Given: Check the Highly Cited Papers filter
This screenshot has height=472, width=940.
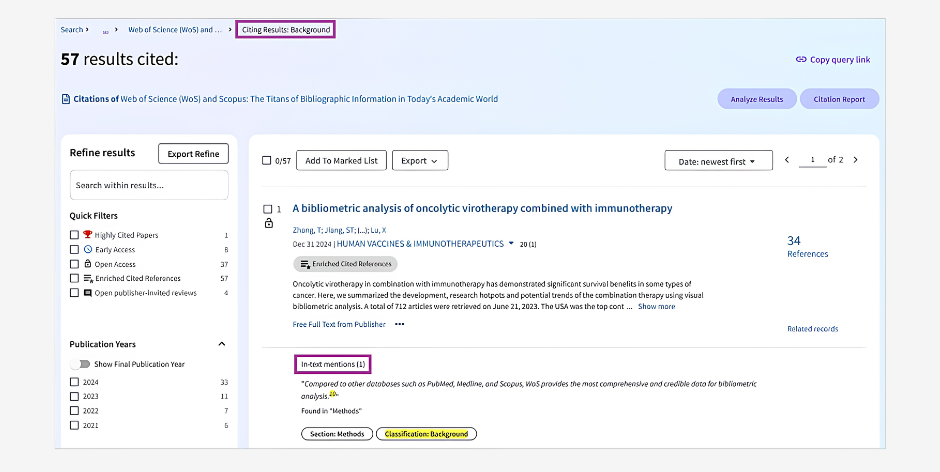Looking at the screenshot, I should (74, 235).
